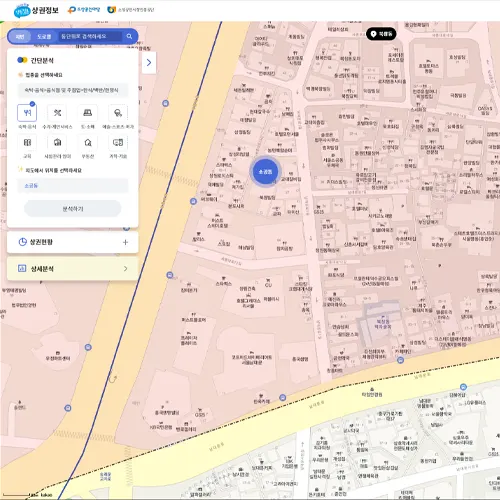Select the 예술·스포츠·여가 category icon

[118, 113]
